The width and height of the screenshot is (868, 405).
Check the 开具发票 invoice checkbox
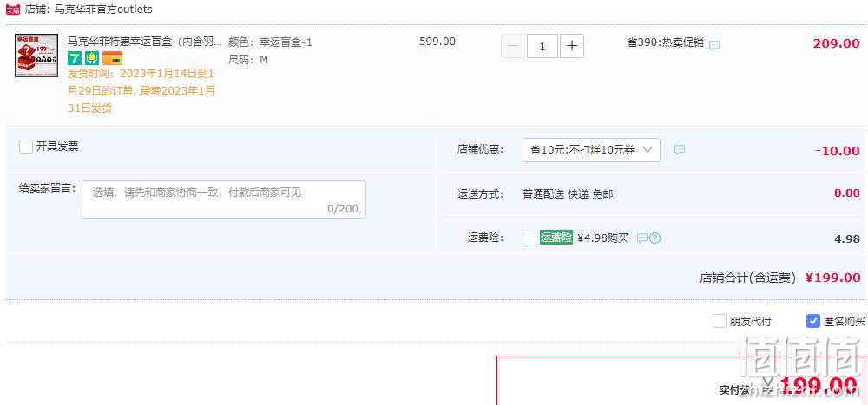(25, 147)
